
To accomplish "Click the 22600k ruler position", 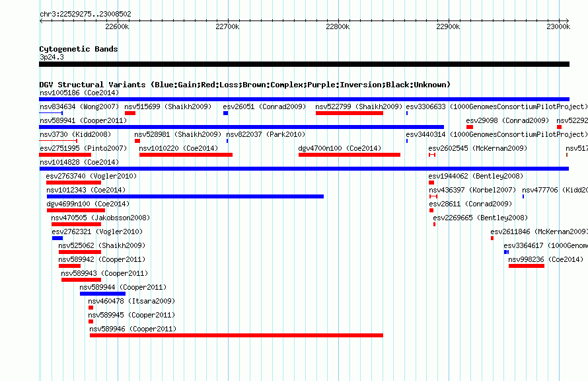I will (x=117, y=26).
